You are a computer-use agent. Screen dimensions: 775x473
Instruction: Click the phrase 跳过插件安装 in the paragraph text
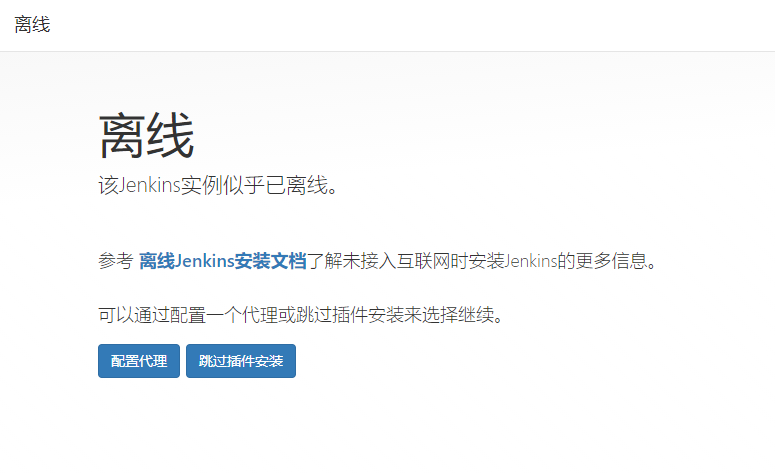[350, 314]
